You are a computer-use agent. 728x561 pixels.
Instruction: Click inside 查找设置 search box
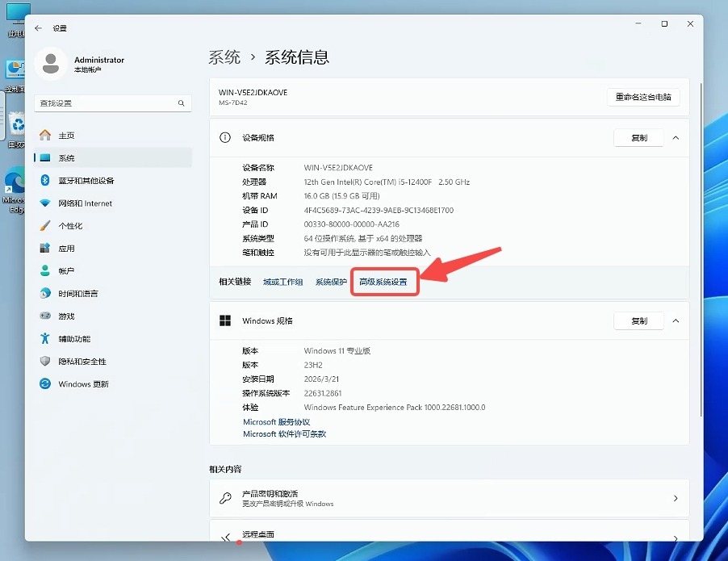click(x=105, y=103)
